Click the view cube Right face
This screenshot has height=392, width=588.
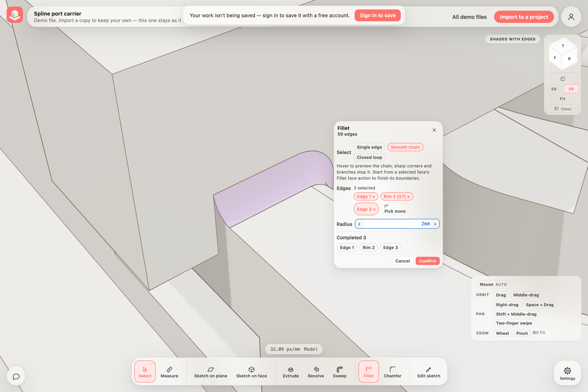click(569, 59)
